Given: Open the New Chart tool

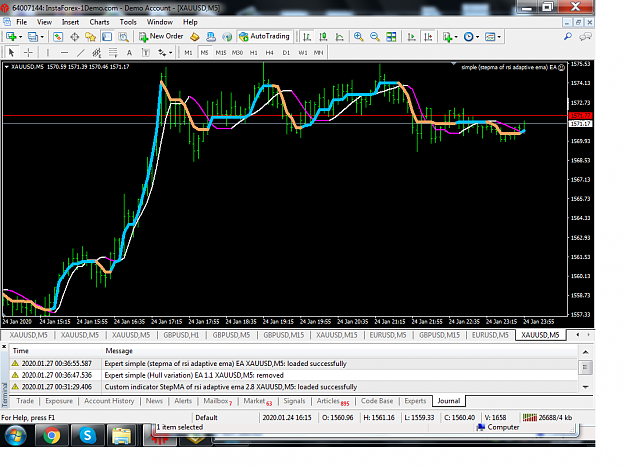Looking at the screenshot, I should pos(11,37).
